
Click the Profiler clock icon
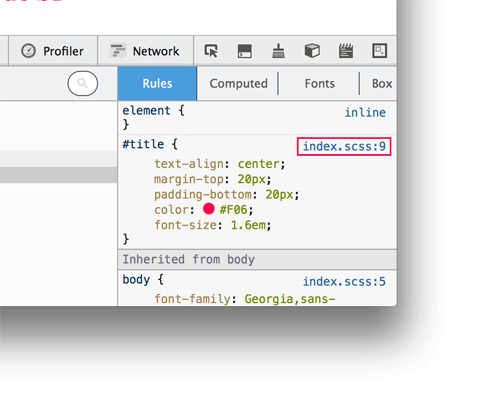(28, 51)
